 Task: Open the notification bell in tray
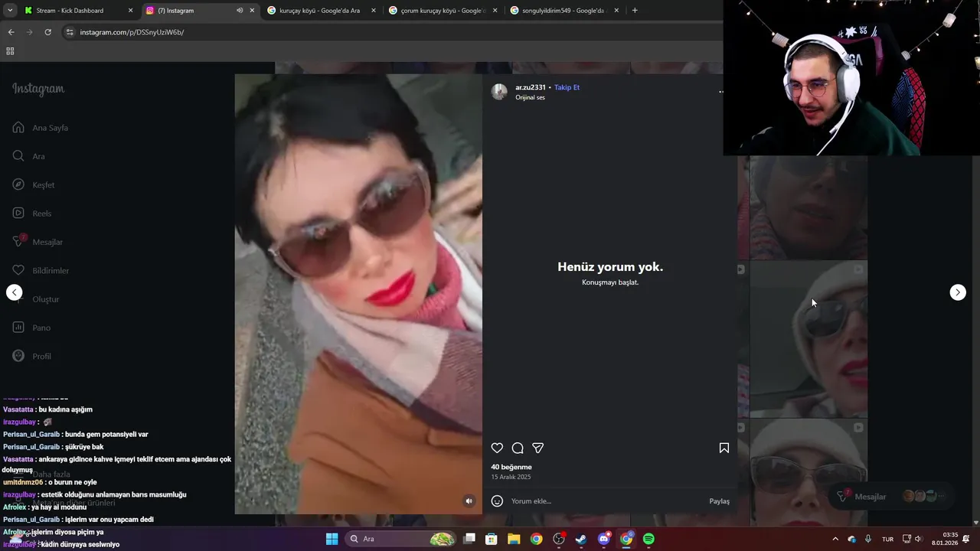[x=966, y=539]
